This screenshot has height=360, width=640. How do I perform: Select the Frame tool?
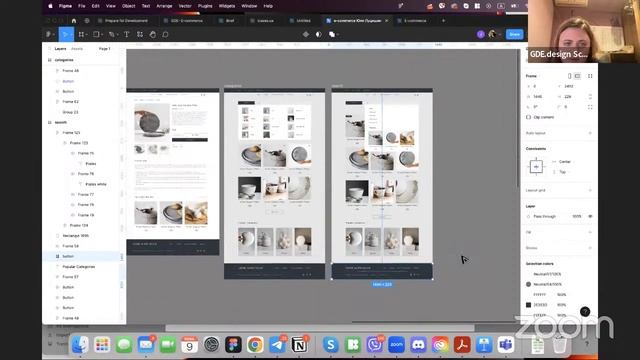pos(82,34)
